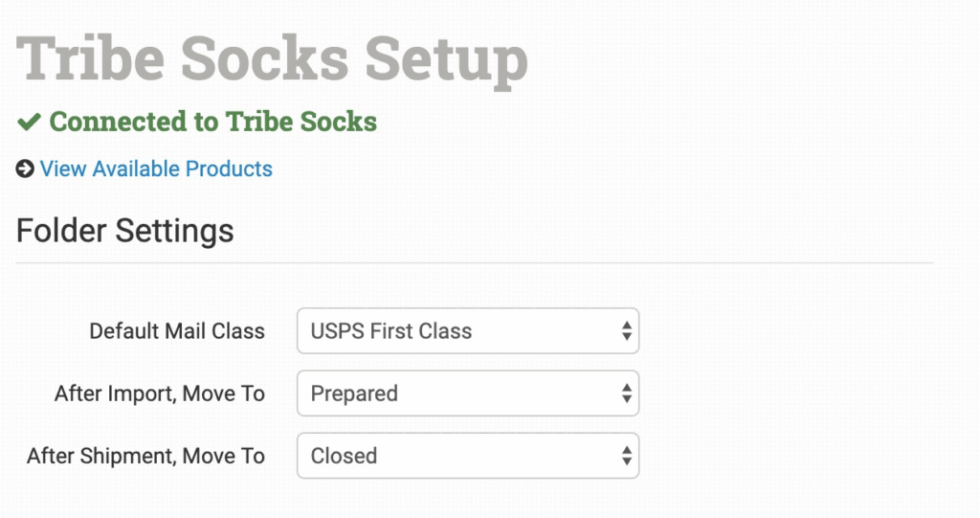
Task: Select the word Products in the blue link
Action: 229,169
